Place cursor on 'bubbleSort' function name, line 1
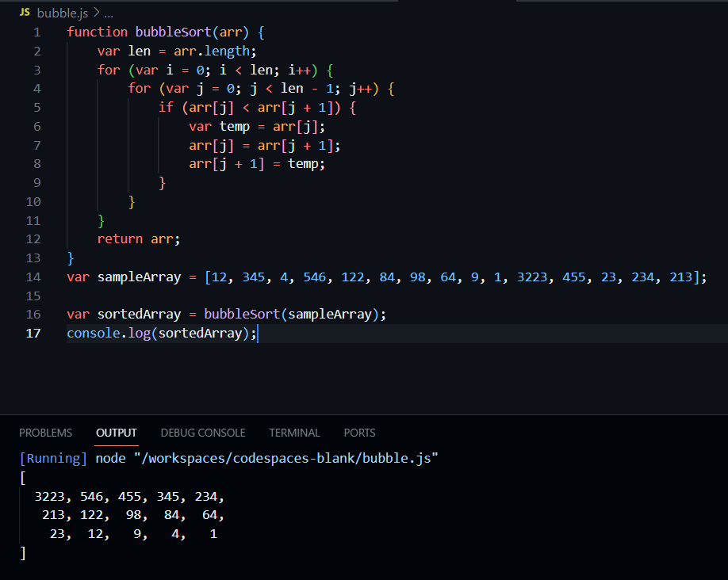 [x=173, y=32]
